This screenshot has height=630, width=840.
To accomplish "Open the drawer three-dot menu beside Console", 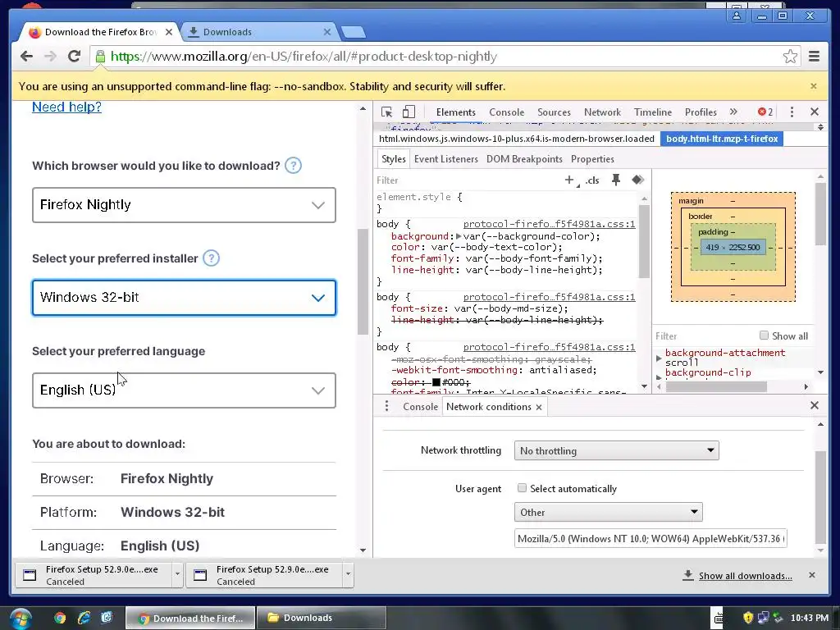I will tap(386, 407).
